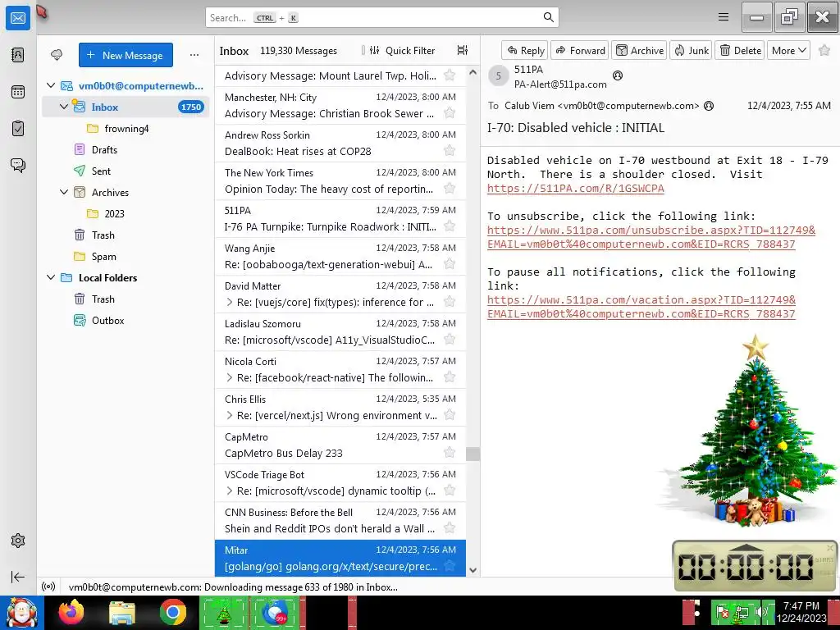Image resolution: width=840 pixels, height=630 pixels.
Task: Collapse the Inbox folder
Action: point(64,107)
